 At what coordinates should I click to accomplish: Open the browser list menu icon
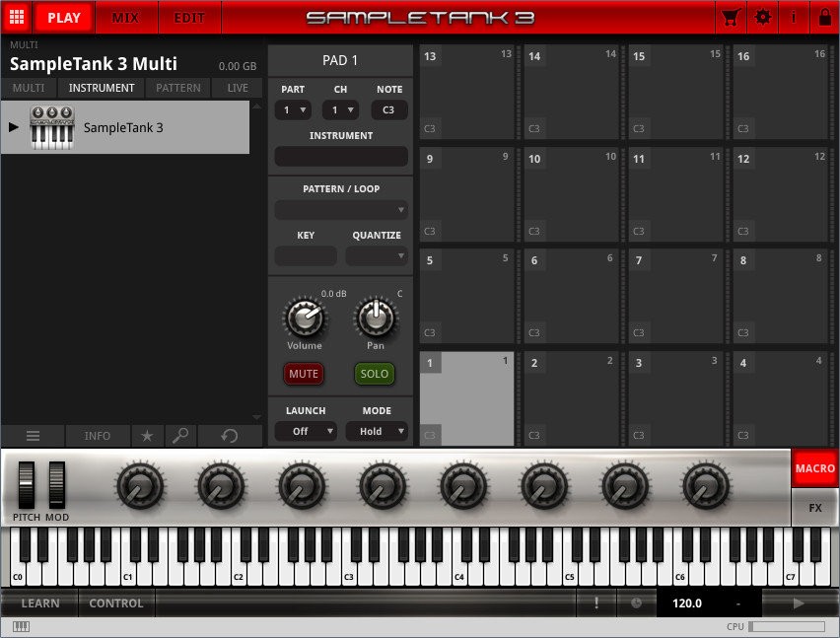tap(33, 436)
